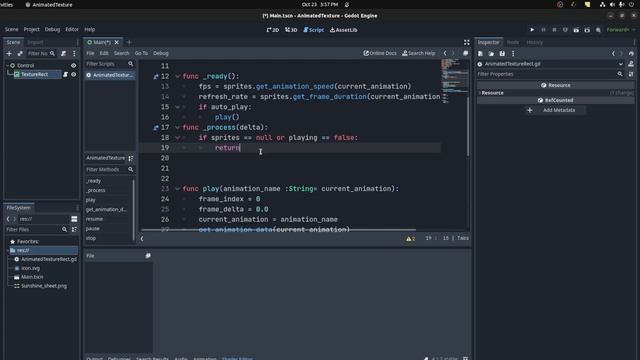
Task: Open the Project menu
Action: [31, 29]
